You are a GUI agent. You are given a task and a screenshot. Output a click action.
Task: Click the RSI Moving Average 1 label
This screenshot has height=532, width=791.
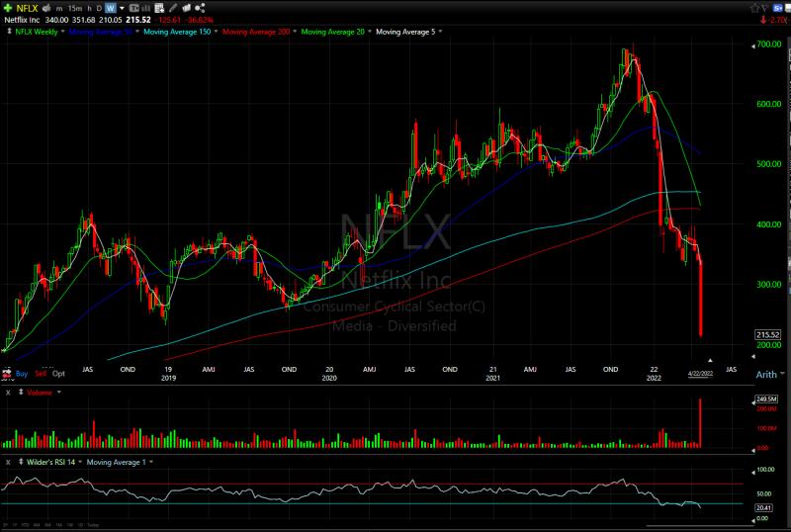(116, 462)
